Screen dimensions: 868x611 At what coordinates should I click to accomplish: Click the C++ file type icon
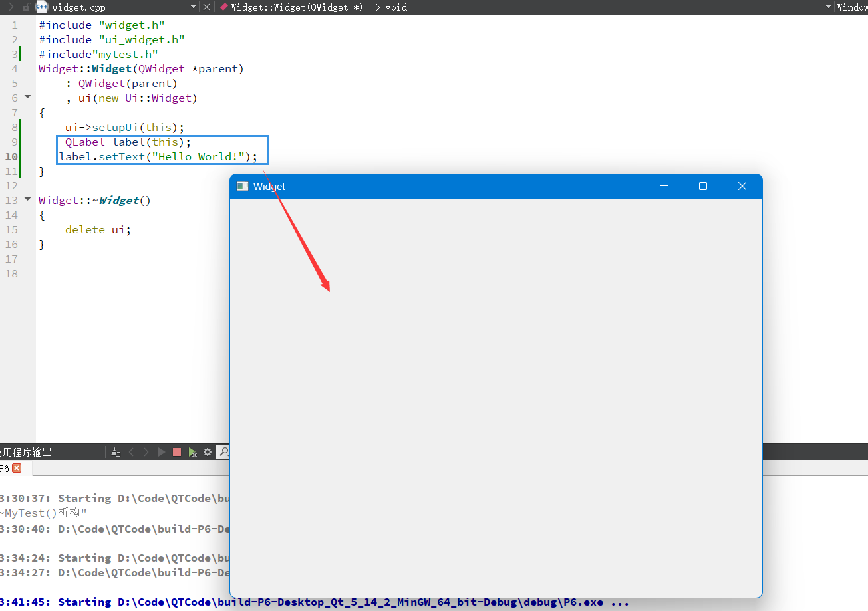coord(42,7)
